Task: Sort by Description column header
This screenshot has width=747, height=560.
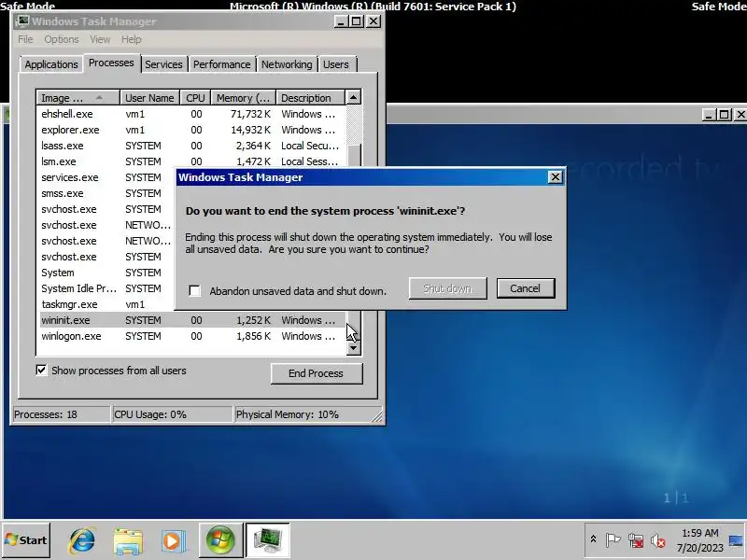Action: pos(310,98)
